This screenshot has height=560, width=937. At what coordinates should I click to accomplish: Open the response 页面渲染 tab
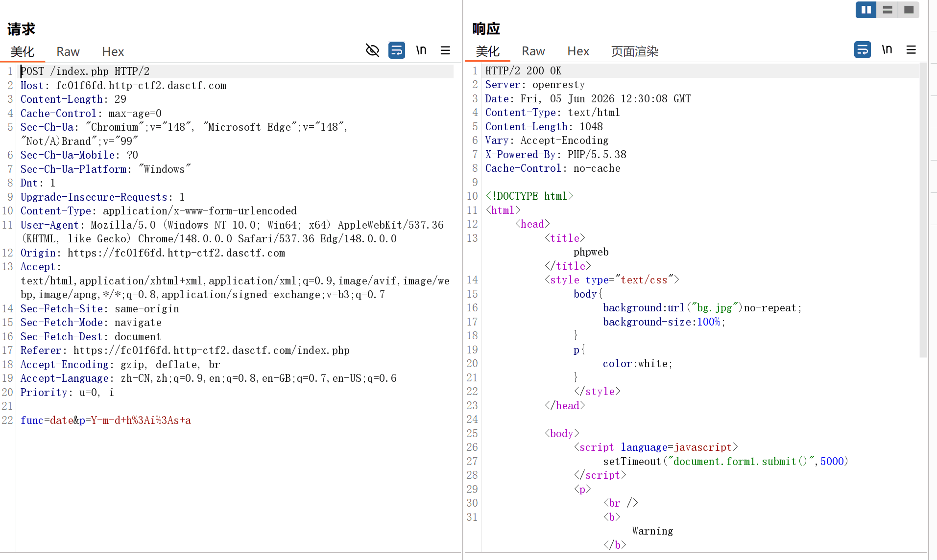tap(635, 51)
